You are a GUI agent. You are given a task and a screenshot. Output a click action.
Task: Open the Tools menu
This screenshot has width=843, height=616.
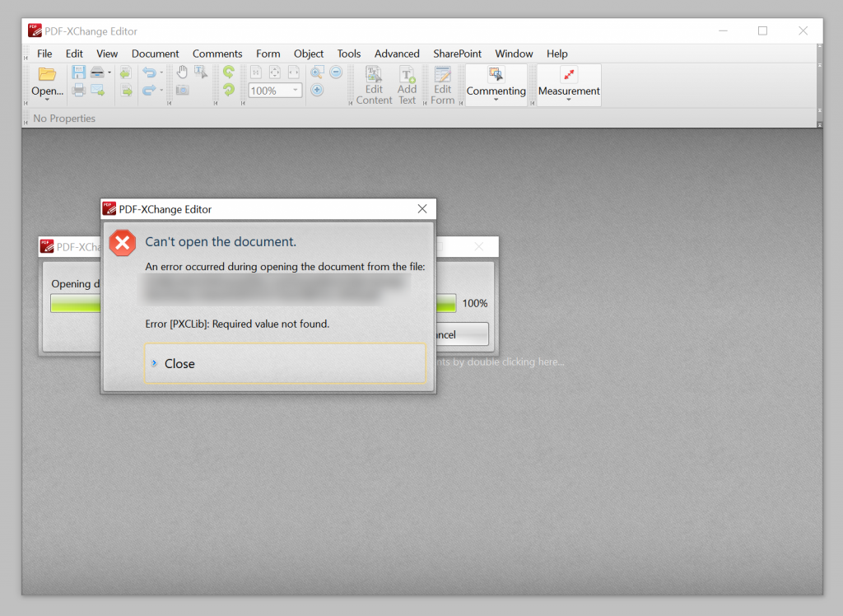[349, 54]
